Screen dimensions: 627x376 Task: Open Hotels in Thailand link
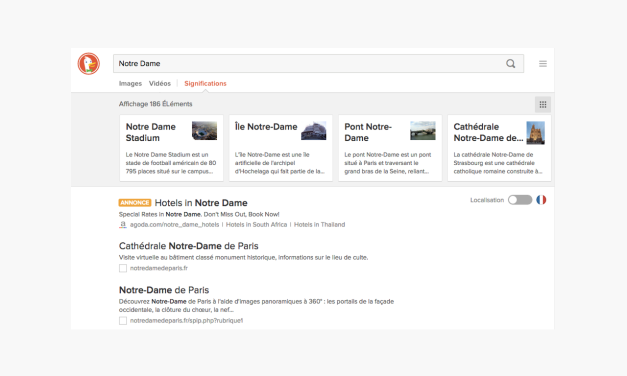(x=319, y=225)
